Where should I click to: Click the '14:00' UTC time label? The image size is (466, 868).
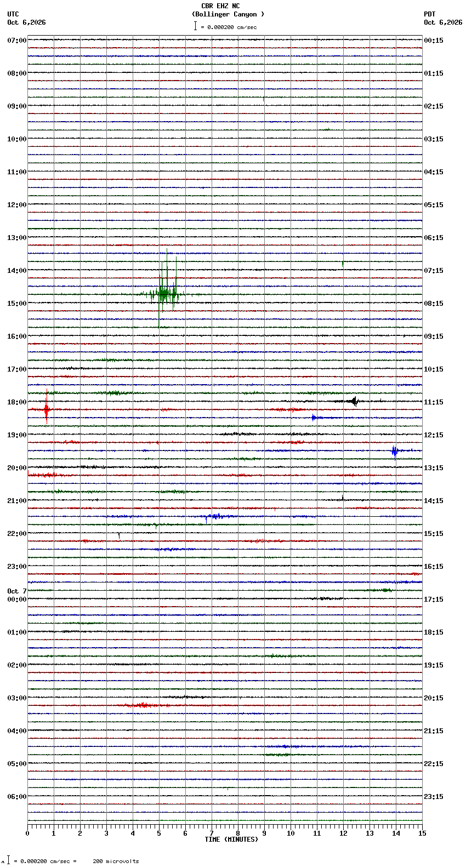(x=17, y=271)
